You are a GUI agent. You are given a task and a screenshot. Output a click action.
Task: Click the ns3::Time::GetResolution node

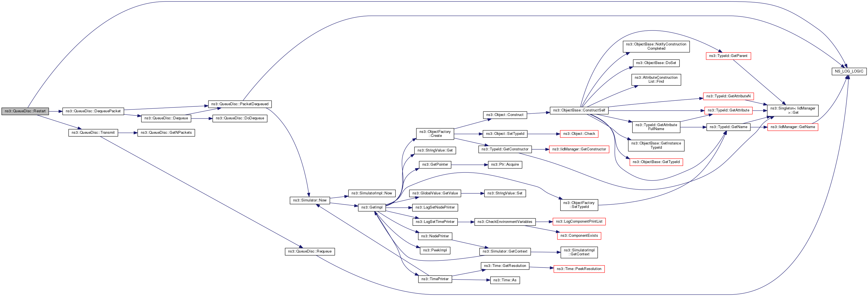(x=505, y=266)
